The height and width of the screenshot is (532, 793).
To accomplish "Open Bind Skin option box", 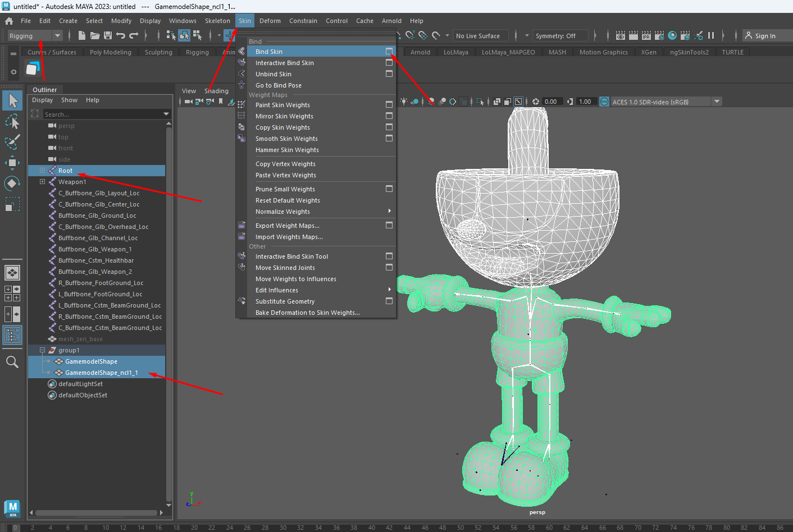I will (x=389, y=51).
